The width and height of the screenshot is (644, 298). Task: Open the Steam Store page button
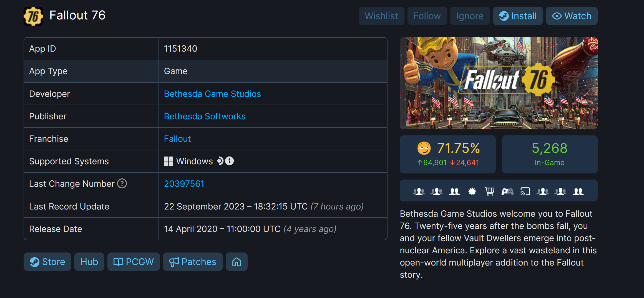coord(47,262)
